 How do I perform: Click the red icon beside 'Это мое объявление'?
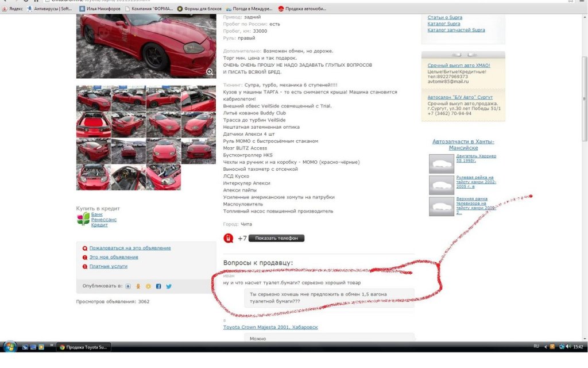coord(85,257)
